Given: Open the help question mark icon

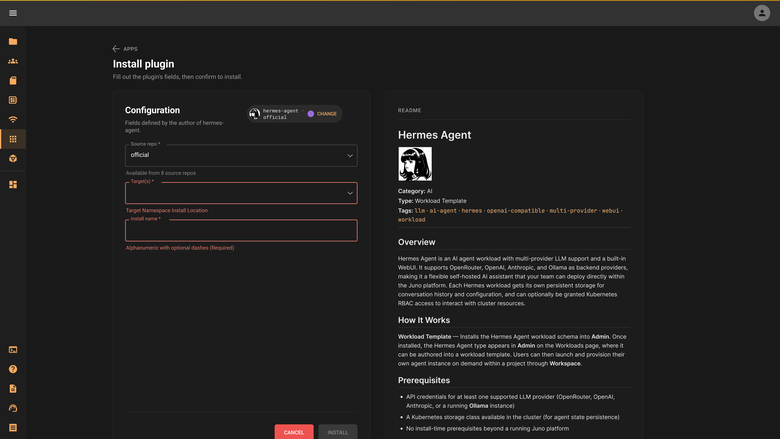Looking at the screenshot, I should [13, 369].
